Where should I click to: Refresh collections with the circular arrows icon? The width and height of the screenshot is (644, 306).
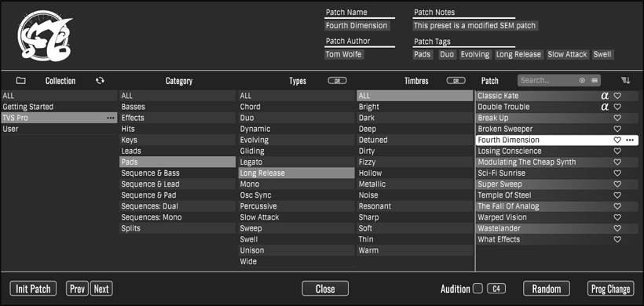pyautogui.click(x=100, y=80)
